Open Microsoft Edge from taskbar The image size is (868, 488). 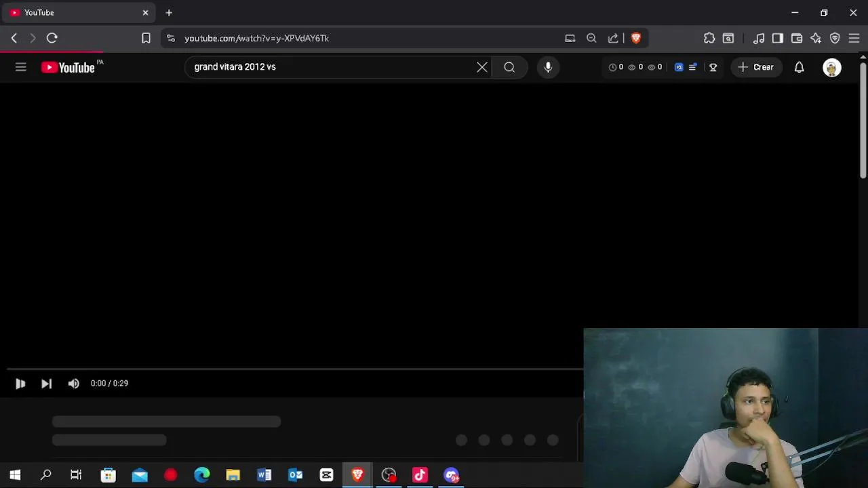202,475
